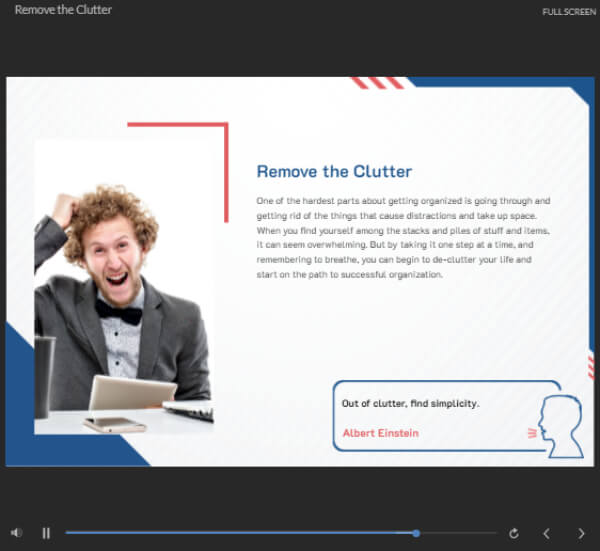Click the blue 'Remove the Clutter' slide heading
Image resolution: width=600 pixels, height=551 pixels.
pos(334,171)
